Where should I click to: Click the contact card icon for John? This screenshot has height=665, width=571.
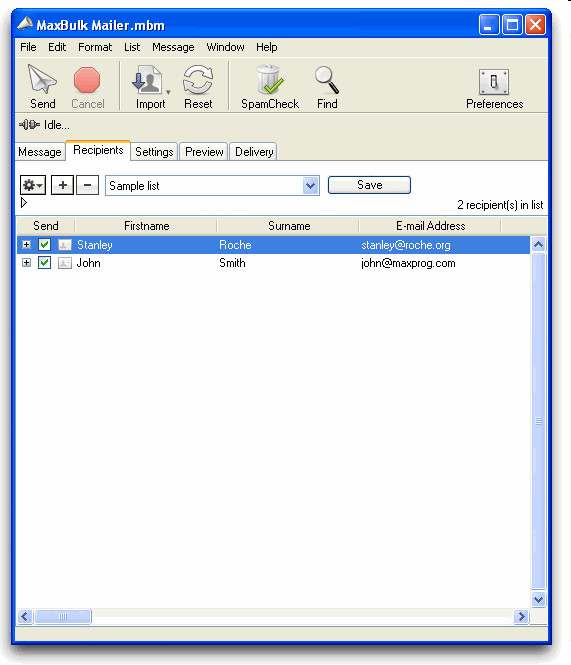64,263
